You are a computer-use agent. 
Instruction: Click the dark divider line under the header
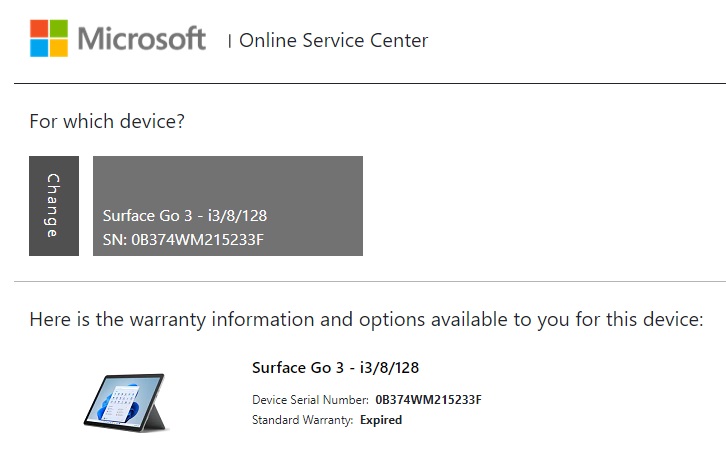click(x=370, y=83)
